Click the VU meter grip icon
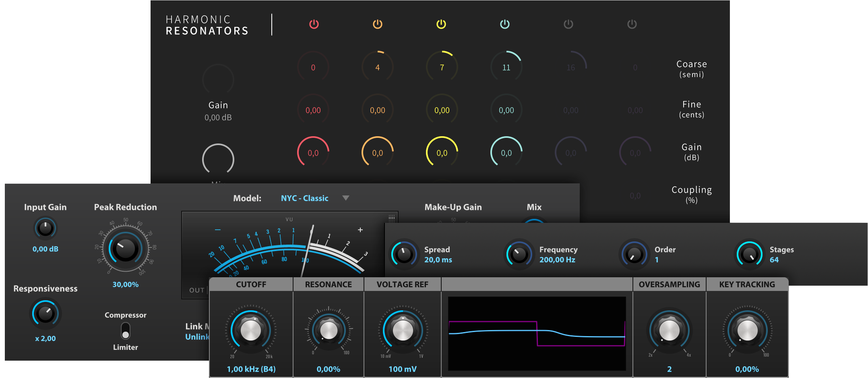This screenshot has height=378, width=868. click(x=391, y=218)
